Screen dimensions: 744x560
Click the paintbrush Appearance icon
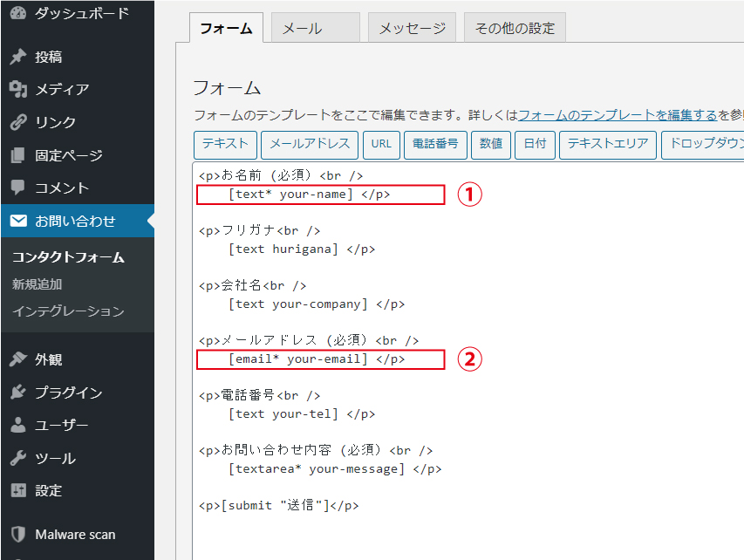(x=17, y=359)
